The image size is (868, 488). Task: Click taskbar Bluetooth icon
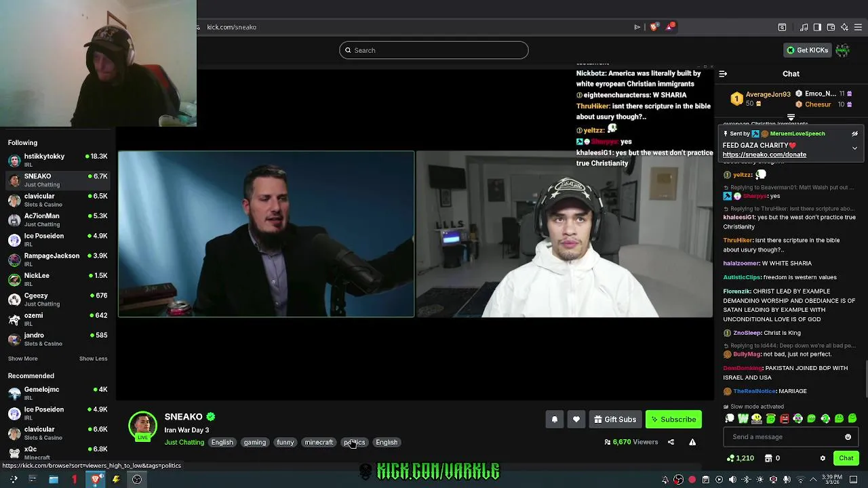point(747,480)
